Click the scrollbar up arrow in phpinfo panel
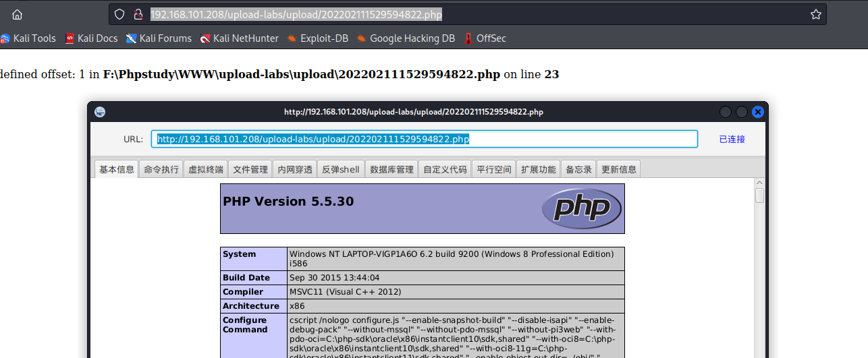This screenshot has width=868, height=358. (x=760, y=183)
